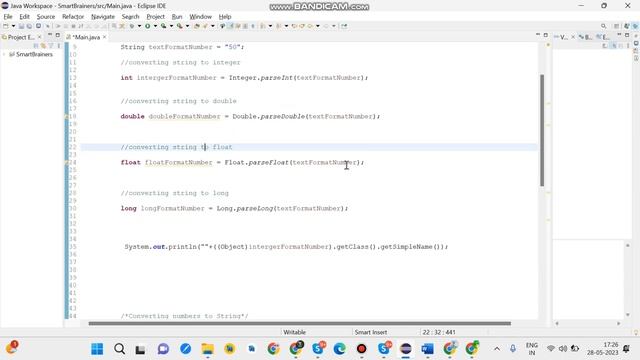
Task: Click the Back navigation arrow icon
Action: tap(310, 26)
